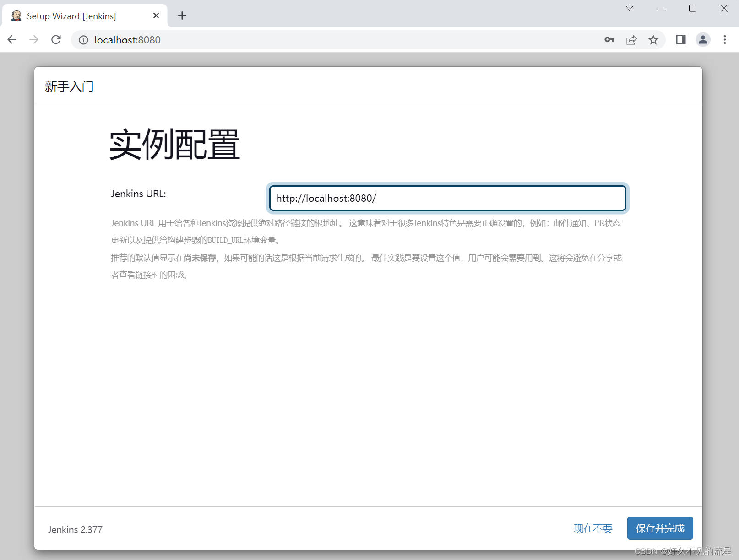Click the 新手入门 header text
Screen dimensions: 739x560
pyautogui.click(x=69, y=86)
